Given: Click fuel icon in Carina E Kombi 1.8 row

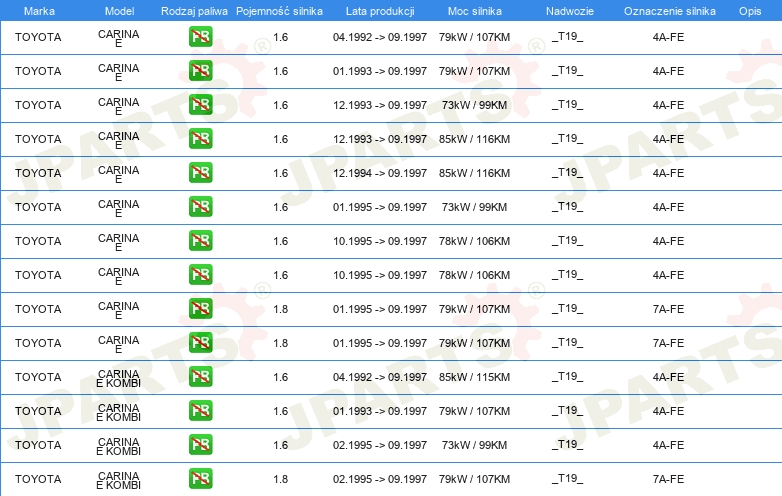Looking at the screenshot, I should [x=200, y=478].
